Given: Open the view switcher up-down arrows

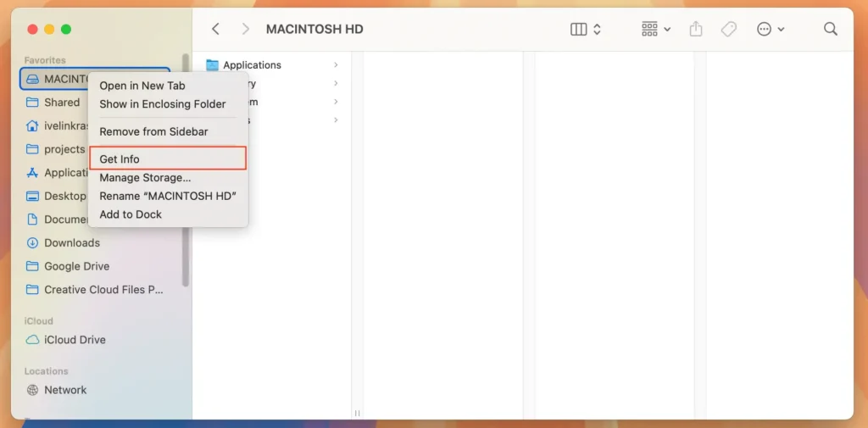Looking at the screenshot, I should (x=598, y=30).
